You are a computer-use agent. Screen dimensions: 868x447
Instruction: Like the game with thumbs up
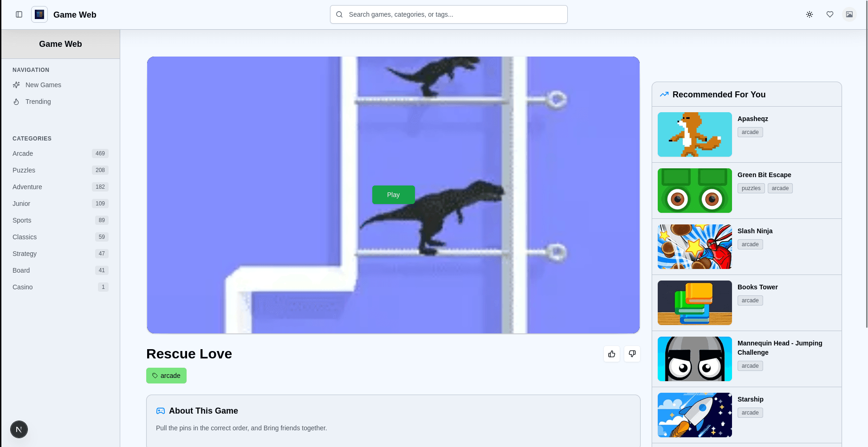[611, 354]
